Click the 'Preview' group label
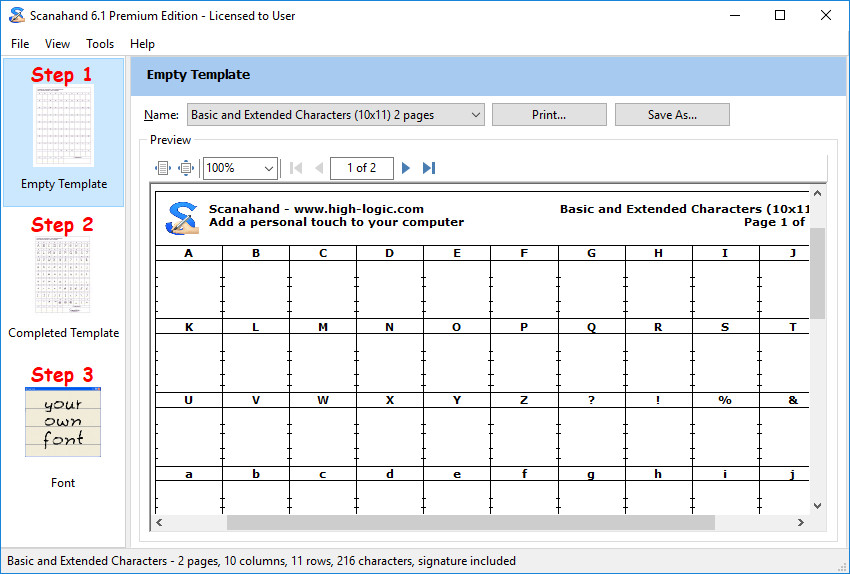 170,140
